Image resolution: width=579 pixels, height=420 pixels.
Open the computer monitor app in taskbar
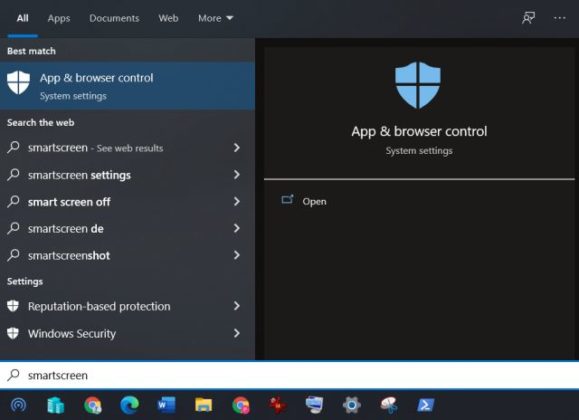pos(315,405)
